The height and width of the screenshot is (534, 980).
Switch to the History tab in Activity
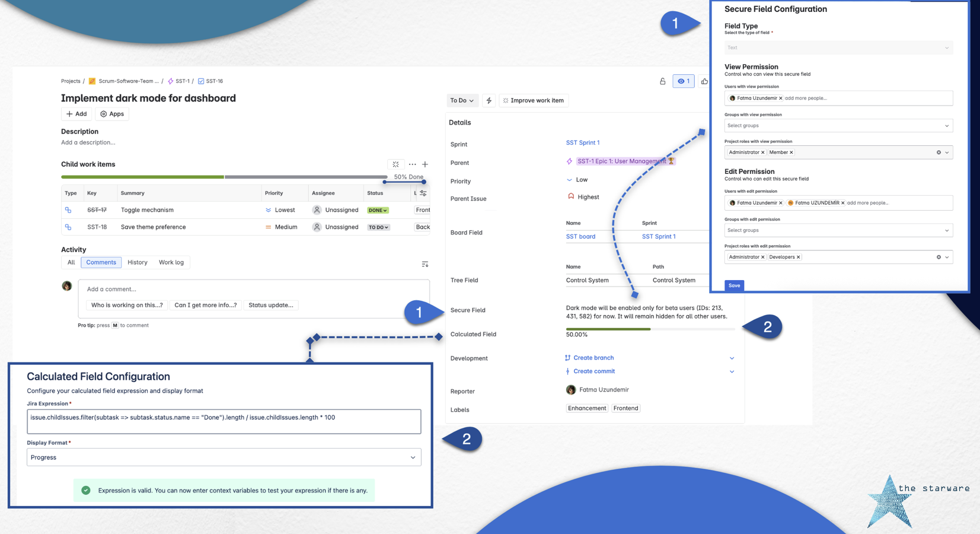pyautogui.click(x=138, y=262)
